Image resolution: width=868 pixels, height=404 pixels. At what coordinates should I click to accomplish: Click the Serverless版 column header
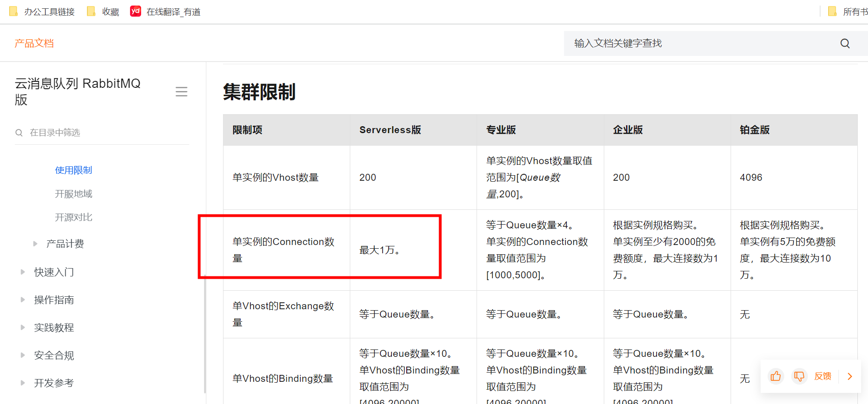(413, 130)
